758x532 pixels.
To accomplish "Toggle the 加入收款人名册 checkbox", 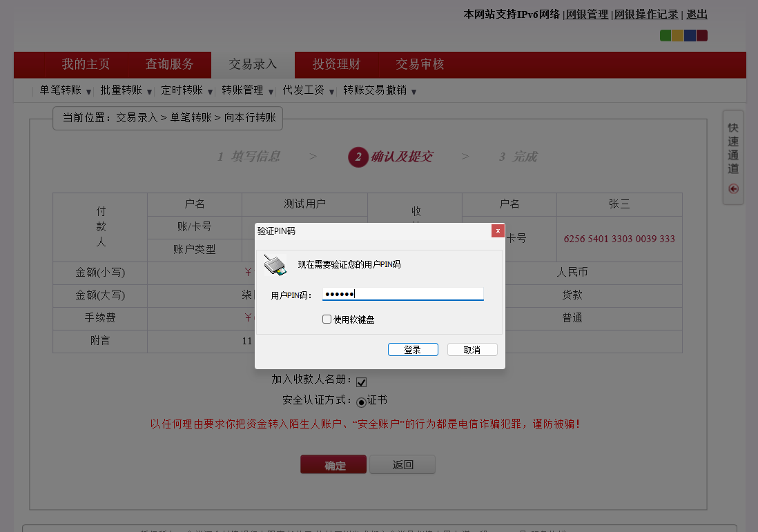I will tap(361, 382).
